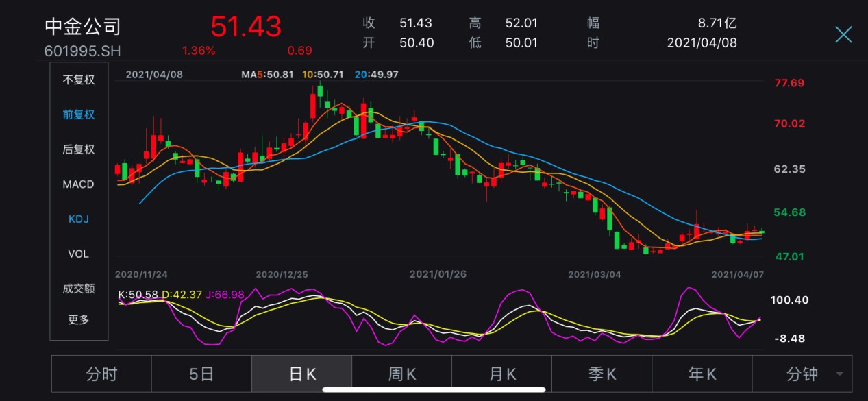
Task: Click the percent change 1.36%
Action: pos(199,51)
